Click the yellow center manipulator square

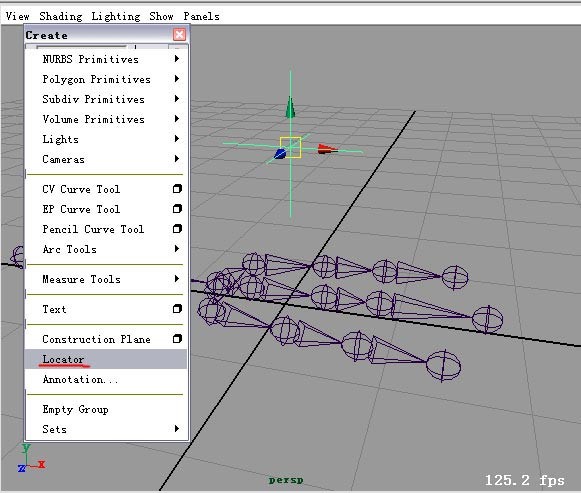click(290, 147)
